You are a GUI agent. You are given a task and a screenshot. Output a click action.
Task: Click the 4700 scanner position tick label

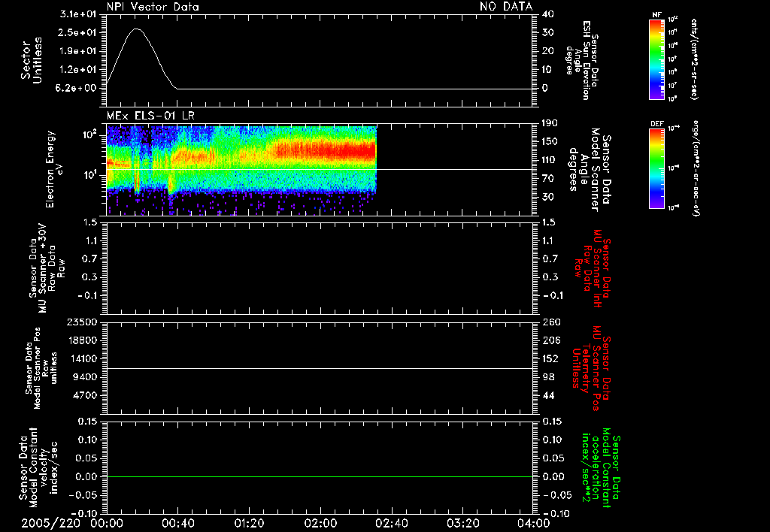85,395
